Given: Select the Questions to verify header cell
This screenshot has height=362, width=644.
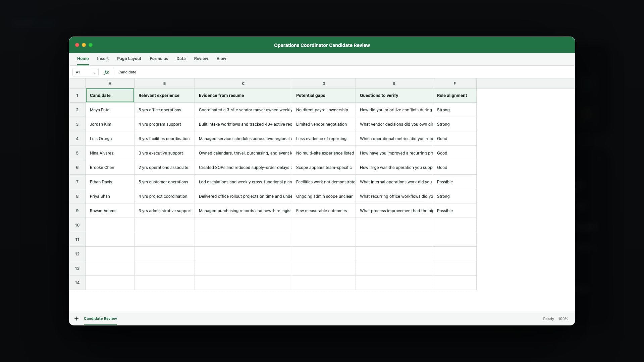Looking at the screenshot, I should coord(394,96).
